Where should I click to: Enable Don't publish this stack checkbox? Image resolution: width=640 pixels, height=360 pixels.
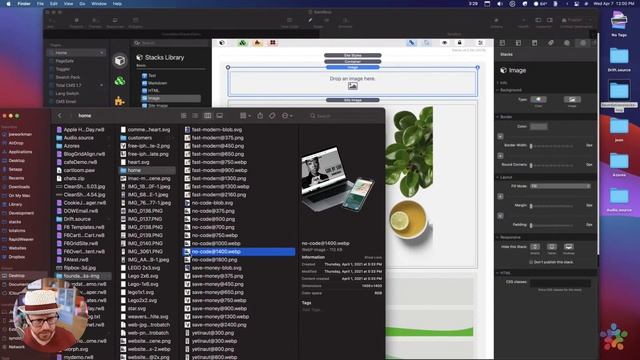[x=531, y=262]
